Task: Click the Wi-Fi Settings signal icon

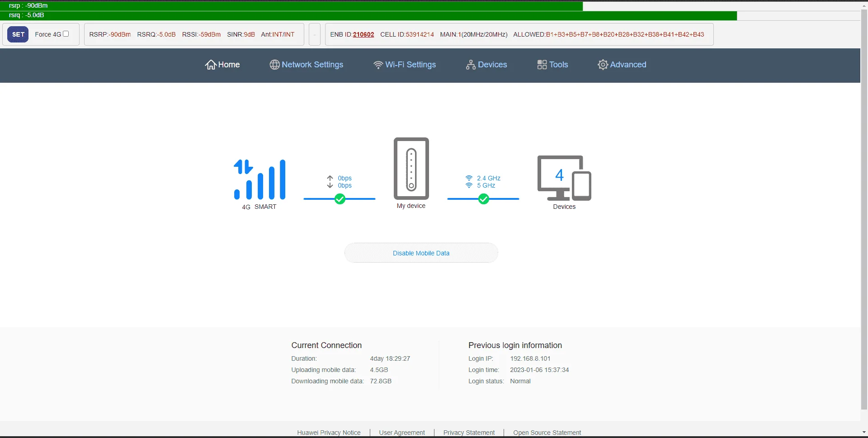Action: click(378, 65)
